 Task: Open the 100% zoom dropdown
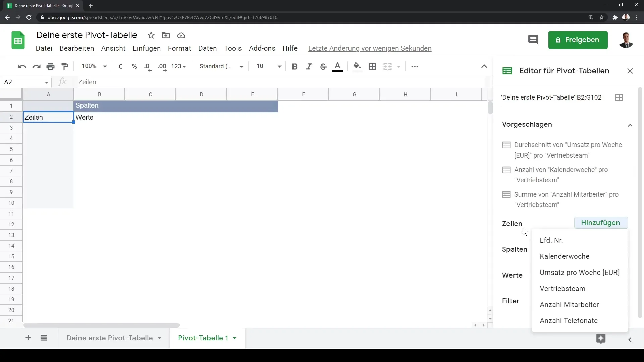pyautogui.click(x=94, y=66)
